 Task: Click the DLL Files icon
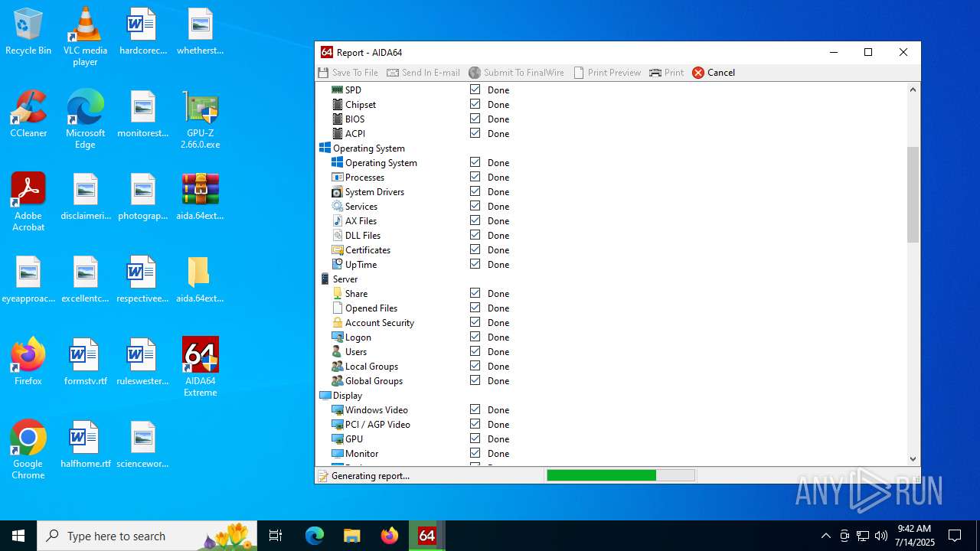point(337,235)
